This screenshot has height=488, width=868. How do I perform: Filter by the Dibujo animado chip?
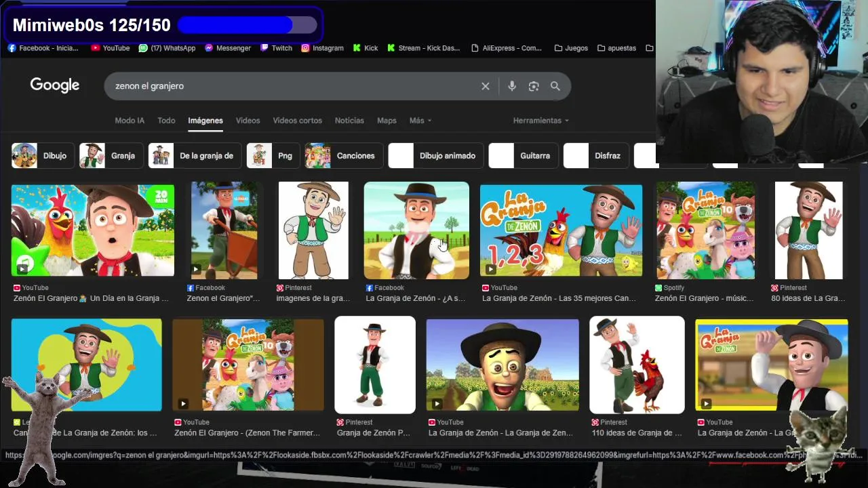point(435,155)
